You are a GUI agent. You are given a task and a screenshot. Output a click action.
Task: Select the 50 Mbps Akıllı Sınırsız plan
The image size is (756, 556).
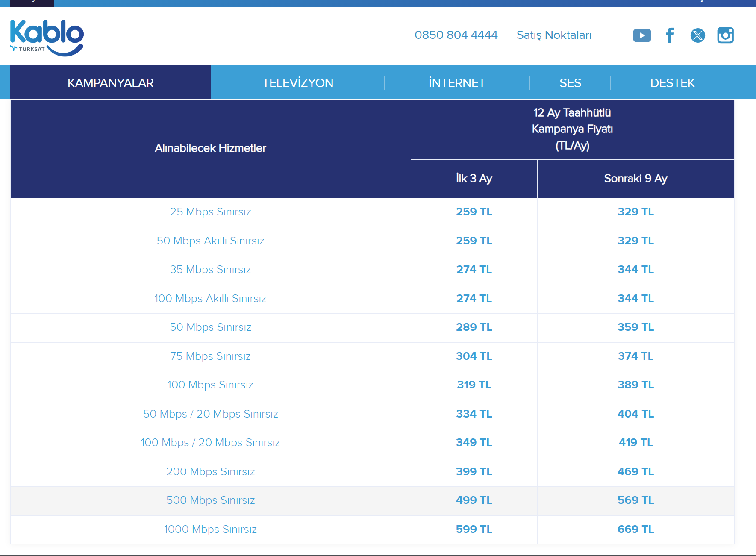pyautogui.click(x=210, y=241)
